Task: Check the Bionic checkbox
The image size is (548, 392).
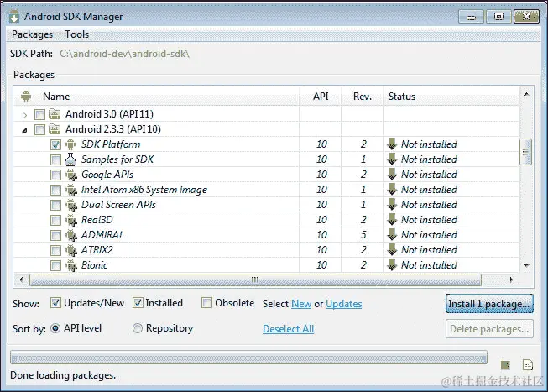Action: tap(55, 265)
